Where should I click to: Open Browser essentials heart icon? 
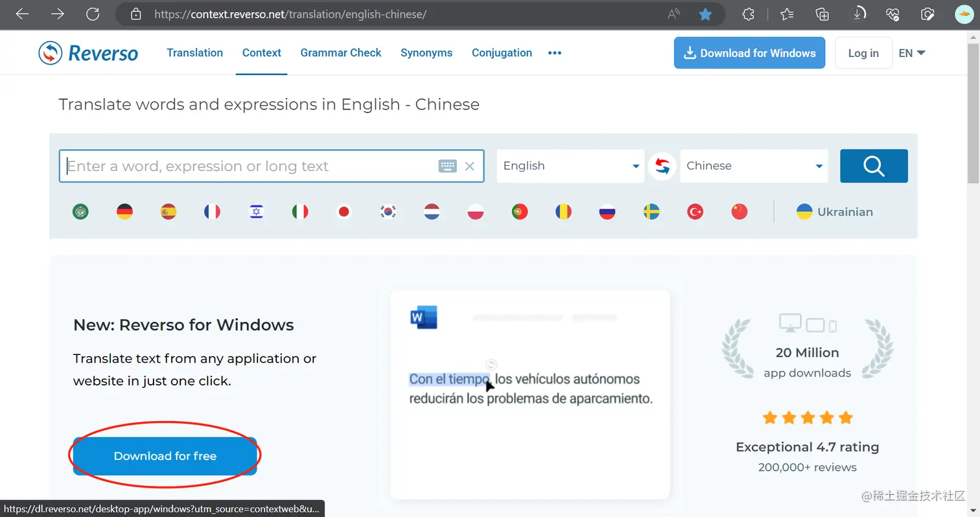893,14
